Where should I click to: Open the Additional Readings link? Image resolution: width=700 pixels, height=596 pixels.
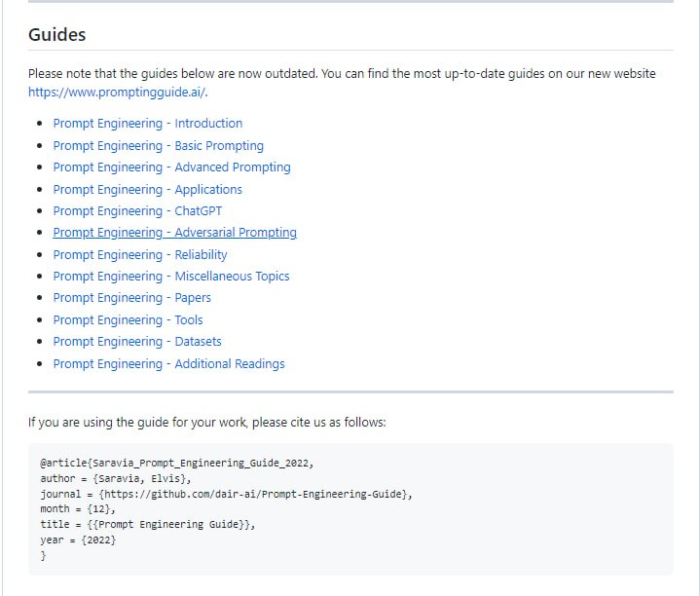[x=168, y=364]
